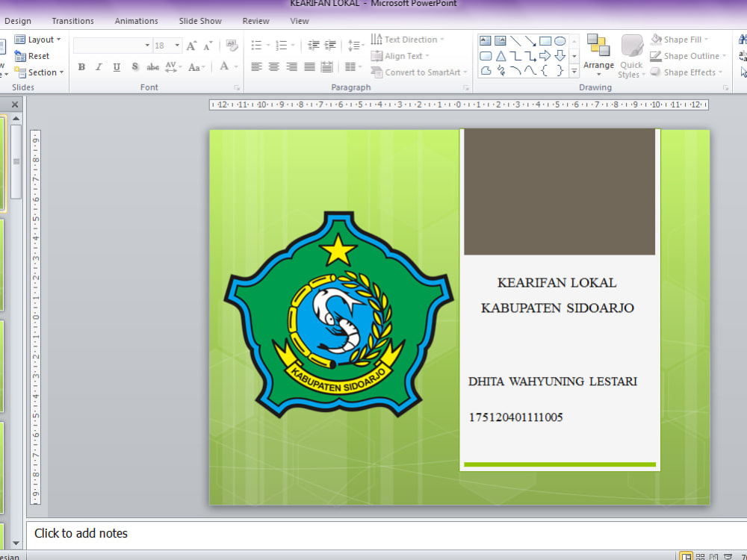This screenshot has width=747, height=560.
Task: Open Character Spacing options
Action: pyautogui.click(x=173, y=67)
